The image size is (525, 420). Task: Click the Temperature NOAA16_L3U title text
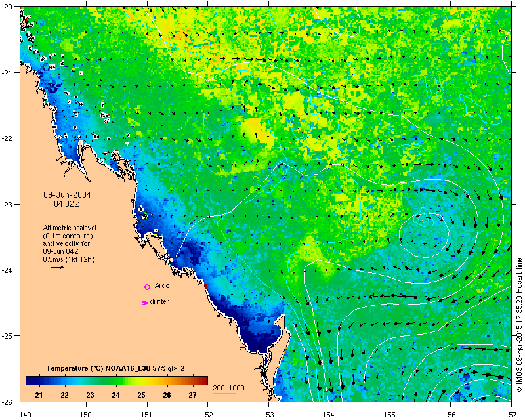[x=115, y=368]
